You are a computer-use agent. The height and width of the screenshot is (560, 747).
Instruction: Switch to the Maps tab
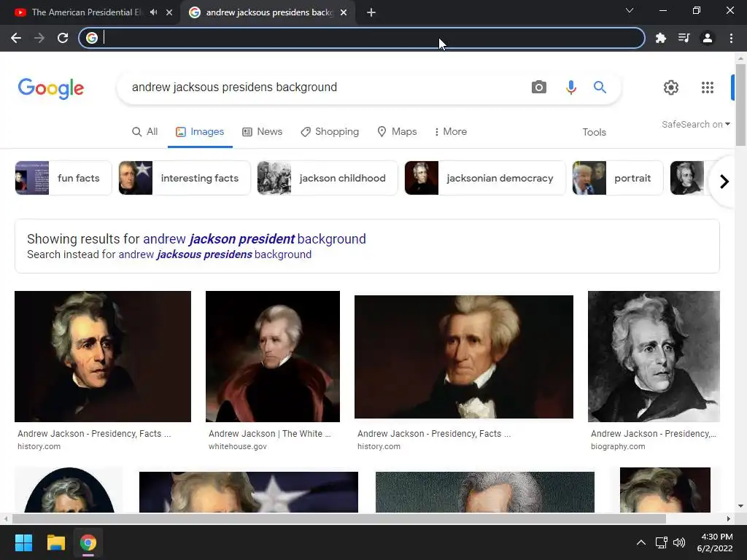[x=397, y=132]
